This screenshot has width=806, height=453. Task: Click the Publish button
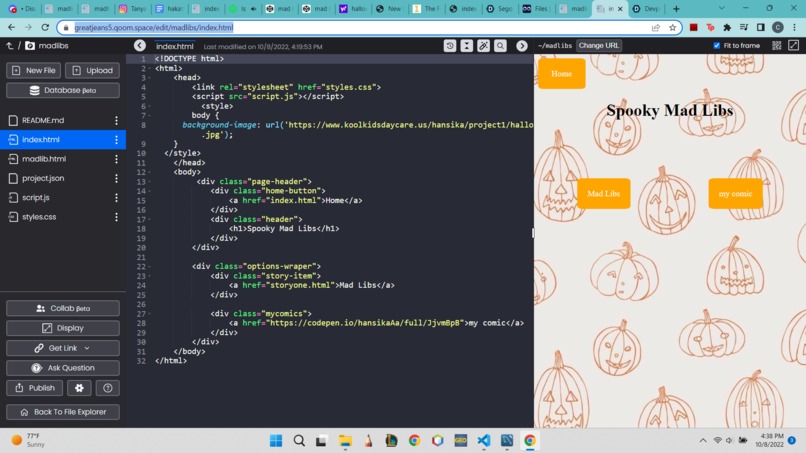(x=34, y=388)
